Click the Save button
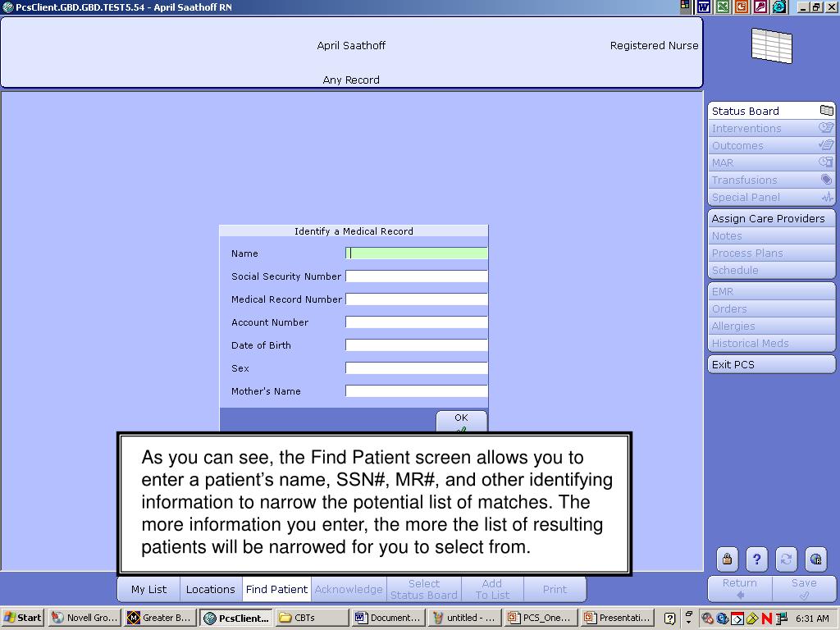Viewport: 840px width, 630px height. (x=804, y=588)
